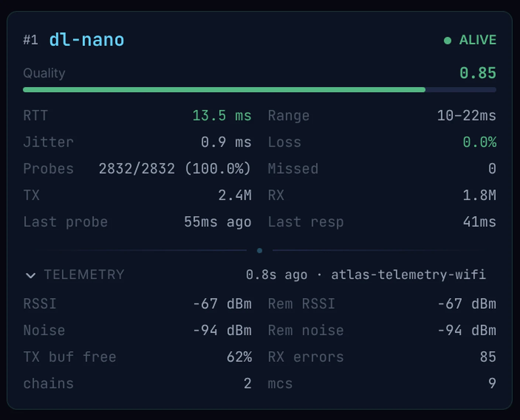Click the Quality progress bar
The height and width of the screenshot is (420, 520).
[260, 90]
